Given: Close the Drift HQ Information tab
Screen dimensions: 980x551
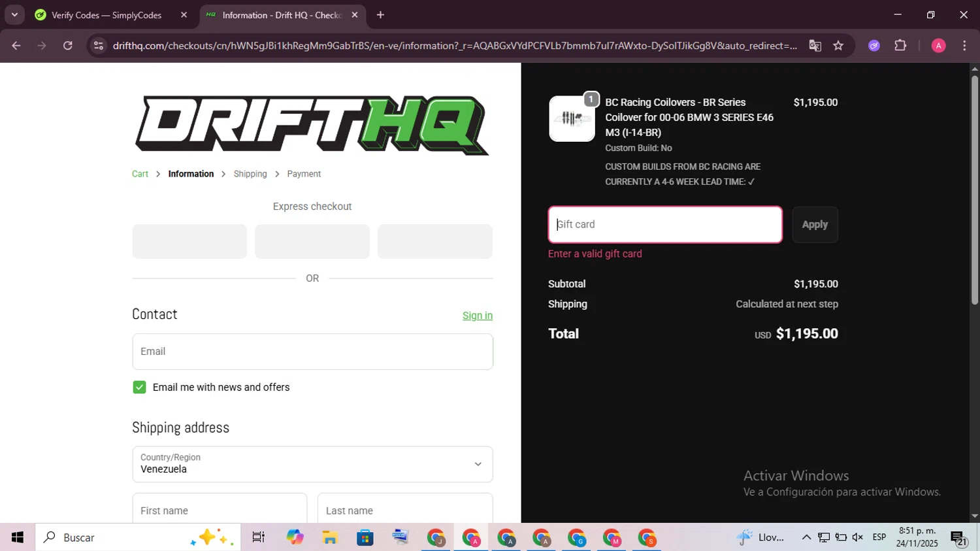Looking at the screenshot, I should [x=355, y=15].
